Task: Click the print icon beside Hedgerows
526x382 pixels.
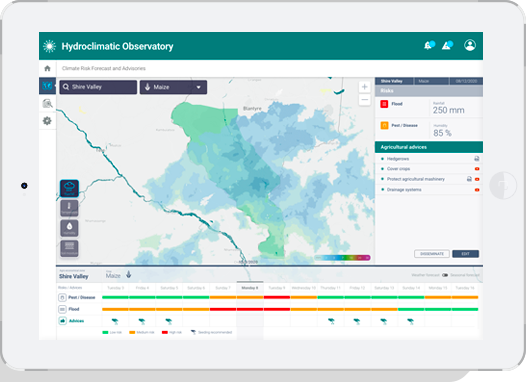Action: coord(476,159)
